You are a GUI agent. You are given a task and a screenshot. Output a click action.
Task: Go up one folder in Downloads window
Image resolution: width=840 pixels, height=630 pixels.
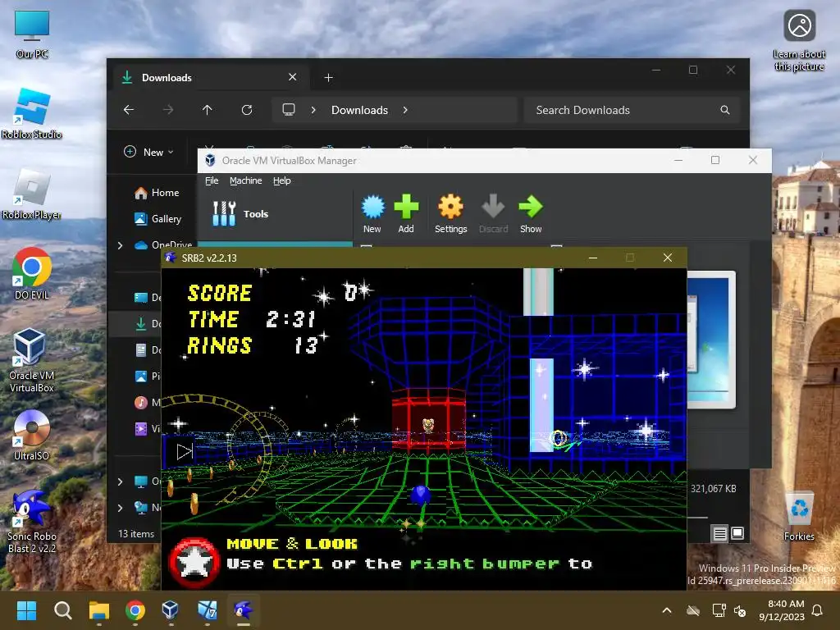pyautogui.click(x=208, y=110)
